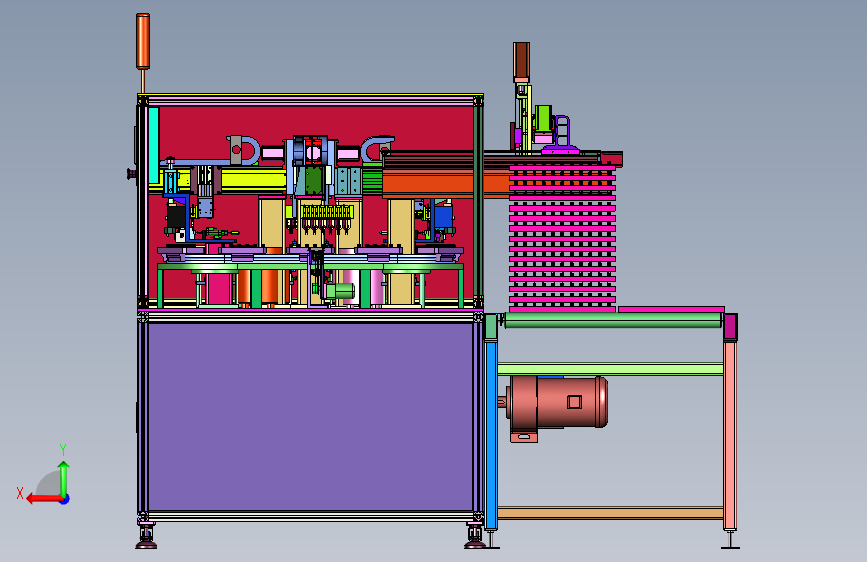Select the yellow horizontal gantry beam

point(253,182)
